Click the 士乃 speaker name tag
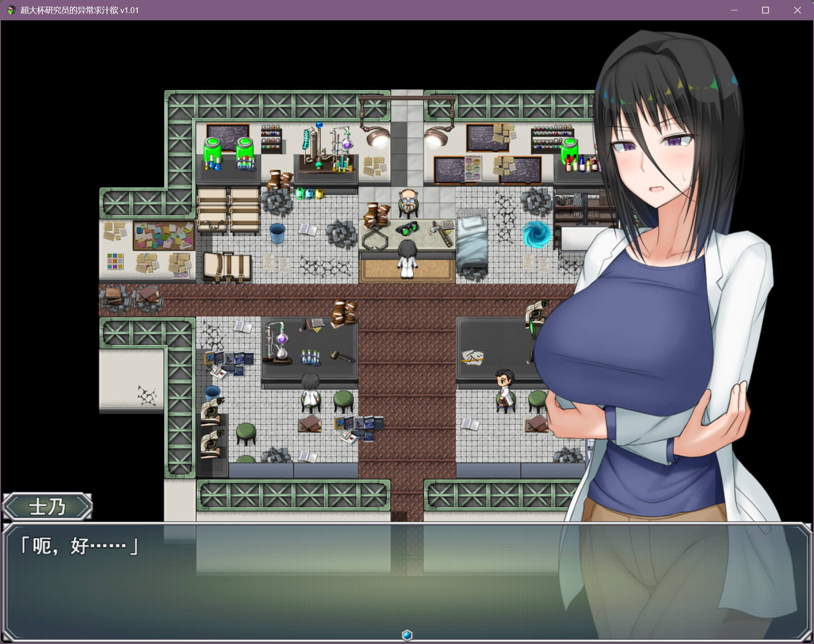 pyautogui.click(x=47, y=507)
